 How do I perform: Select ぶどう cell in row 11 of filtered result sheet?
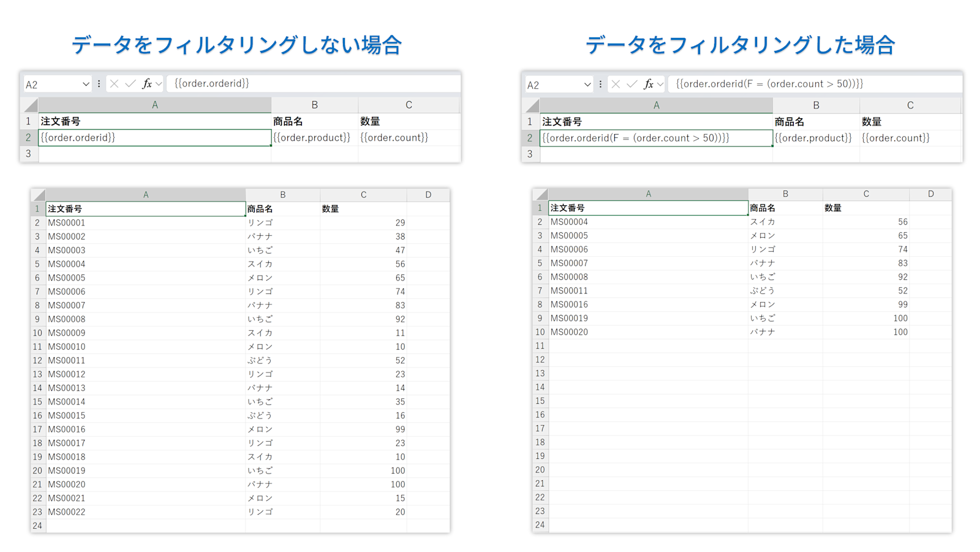[x=785, y=291]
